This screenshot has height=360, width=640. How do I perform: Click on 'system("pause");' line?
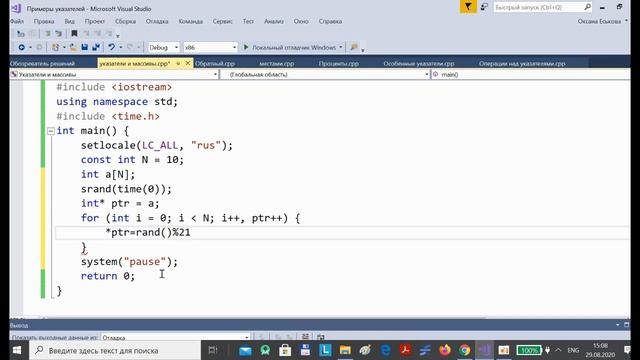tap(129, 262)
